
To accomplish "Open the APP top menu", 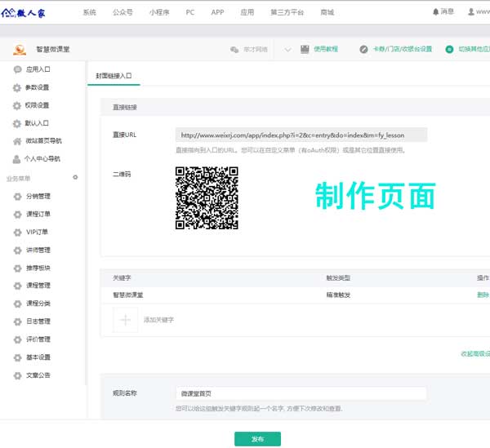I will 217,12.
